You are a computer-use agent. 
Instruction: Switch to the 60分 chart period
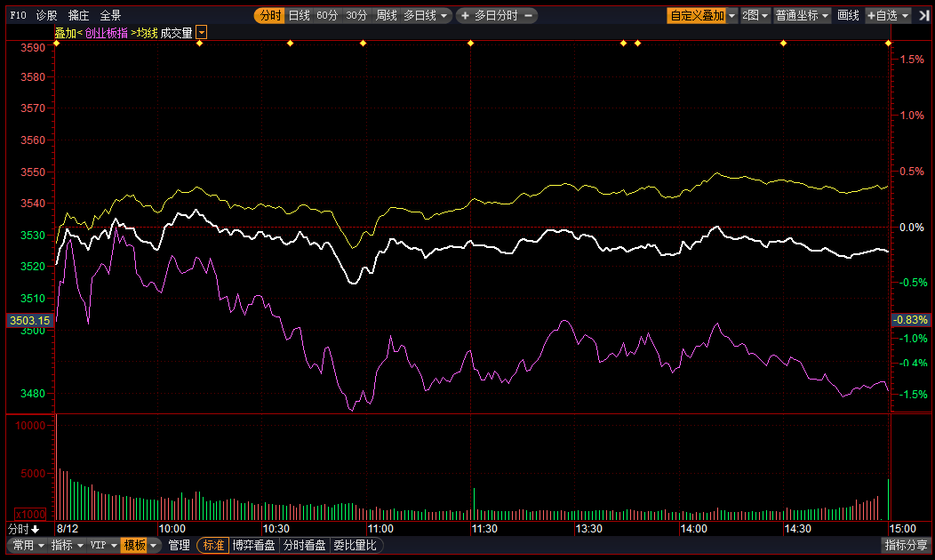[x=327, y=15]
